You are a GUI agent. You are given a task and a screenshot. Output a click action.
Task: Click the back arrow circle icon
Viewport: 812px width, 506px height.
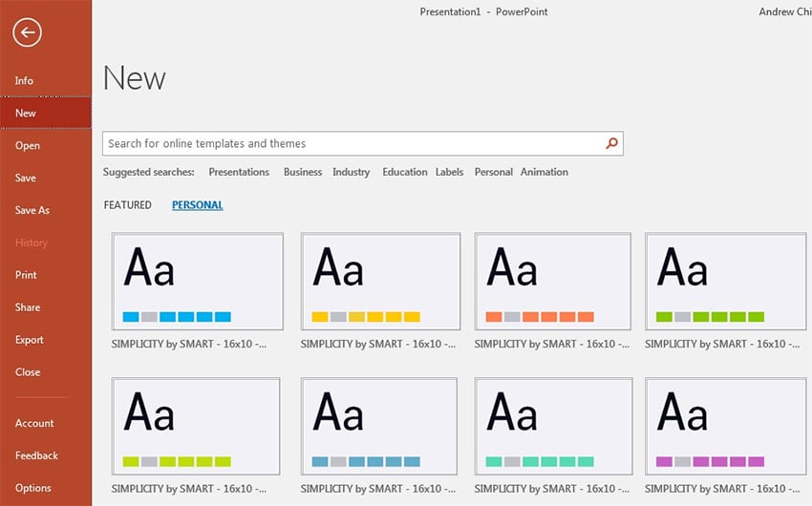point(28,33)
